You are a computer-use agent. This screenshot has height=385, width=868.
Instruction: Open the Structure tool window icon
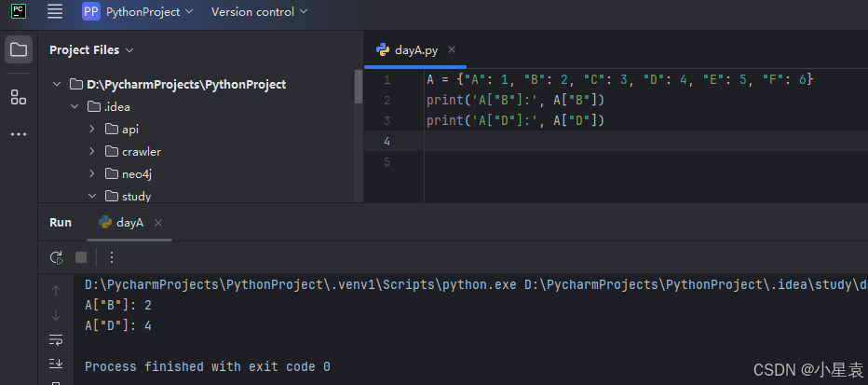coord(19,98)
